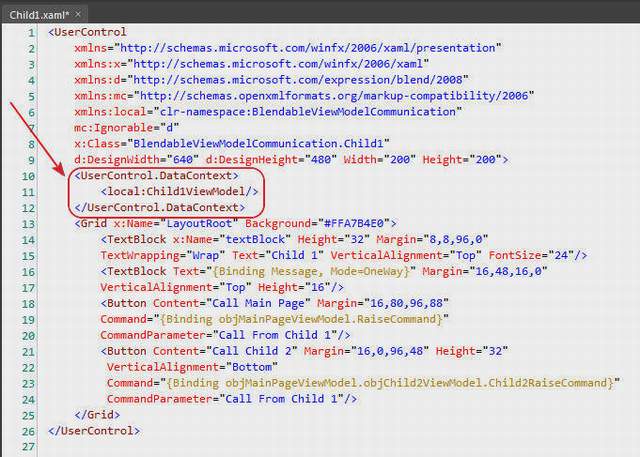Click the objMainPageViewModel.RaiseCommand binding text

tap(301, 319)
